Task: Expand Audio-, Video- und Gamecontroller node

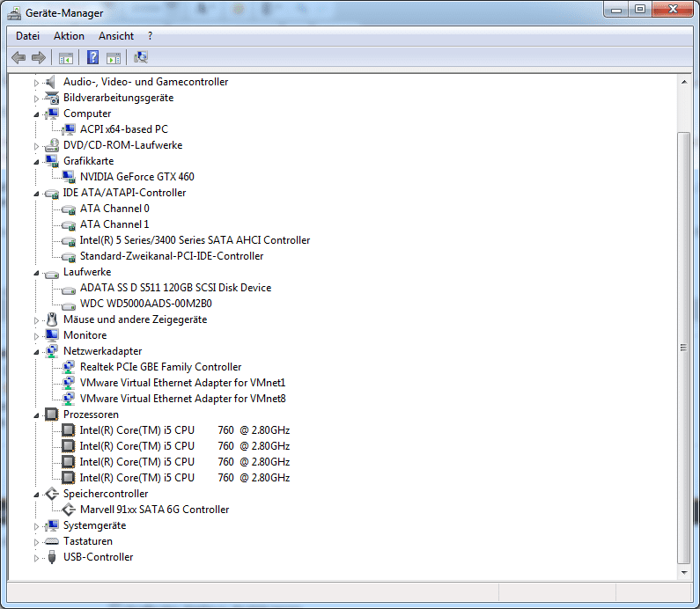Action: (36, 83)
